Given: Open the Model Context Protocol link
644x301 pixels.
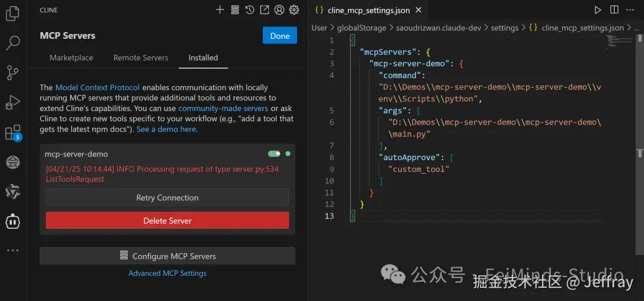Looking at the screenshot, I should [x=98, y=88].
